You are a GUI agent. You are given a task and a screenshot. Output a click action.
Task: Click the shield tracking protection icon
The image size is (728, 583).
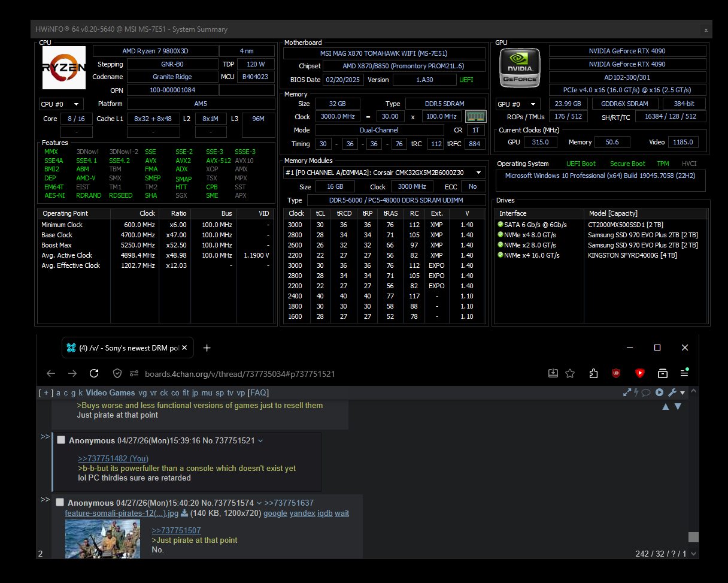(117, 373)
